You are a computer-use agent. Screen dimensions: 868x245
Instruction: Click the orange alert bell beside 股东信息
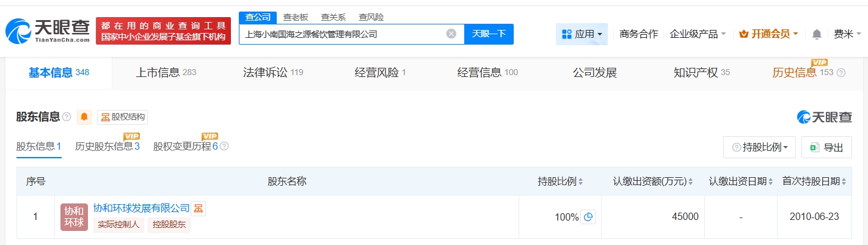pyautogui.click(x=84, y=117)
